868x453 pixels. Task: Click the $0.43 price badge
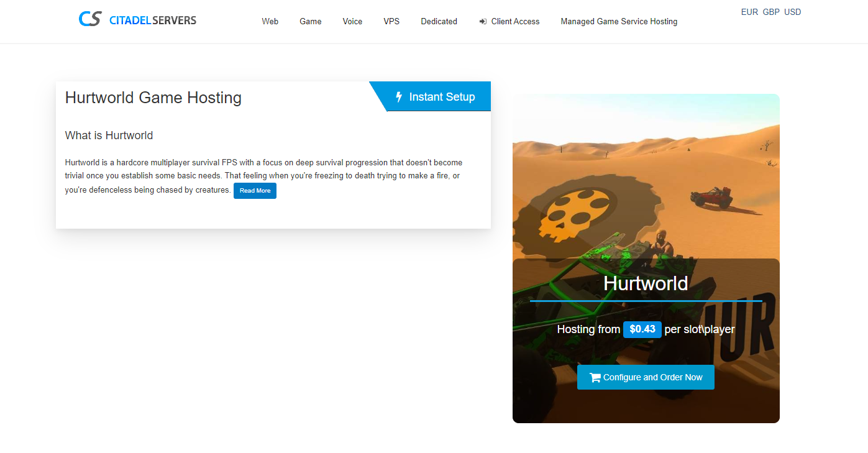coord(642,329)
